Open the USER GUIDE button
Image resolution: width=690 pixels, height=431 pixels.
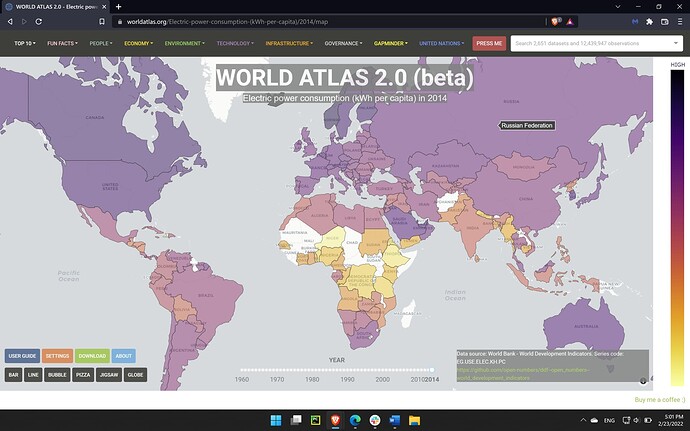[22, 356]
